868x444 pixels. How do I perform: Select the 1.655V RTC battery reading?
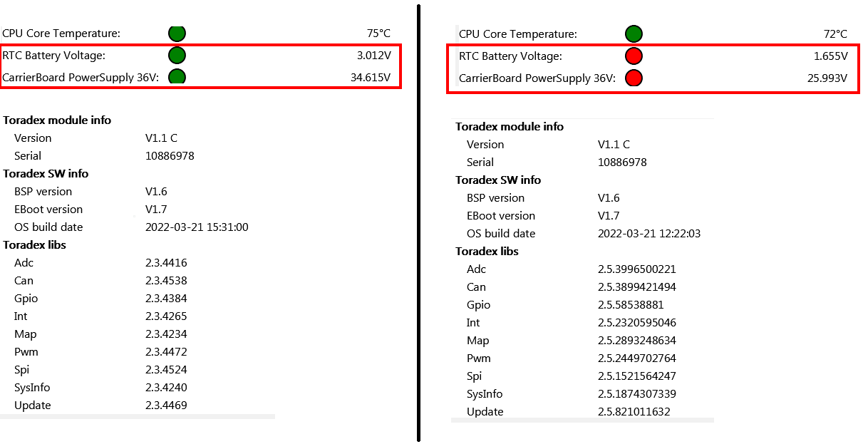click(x=830, y=56)
